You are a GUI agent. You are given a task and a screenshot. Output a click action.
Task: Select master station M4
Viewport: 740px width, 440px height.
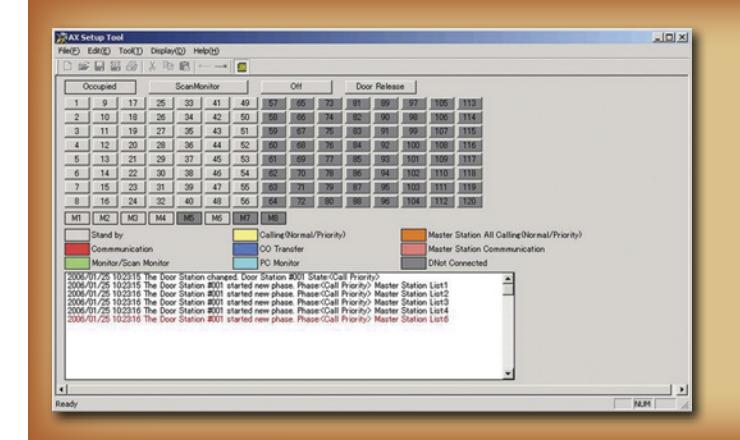click(161, 218)
